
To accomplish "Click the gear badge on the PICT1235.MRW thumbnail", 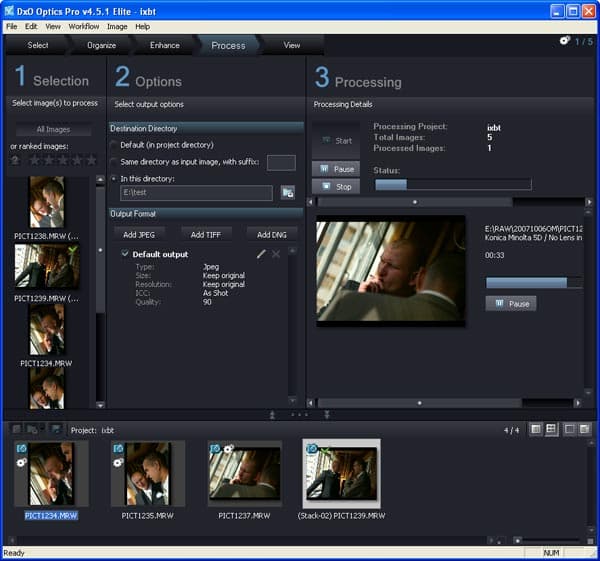I will pos(118,462).
